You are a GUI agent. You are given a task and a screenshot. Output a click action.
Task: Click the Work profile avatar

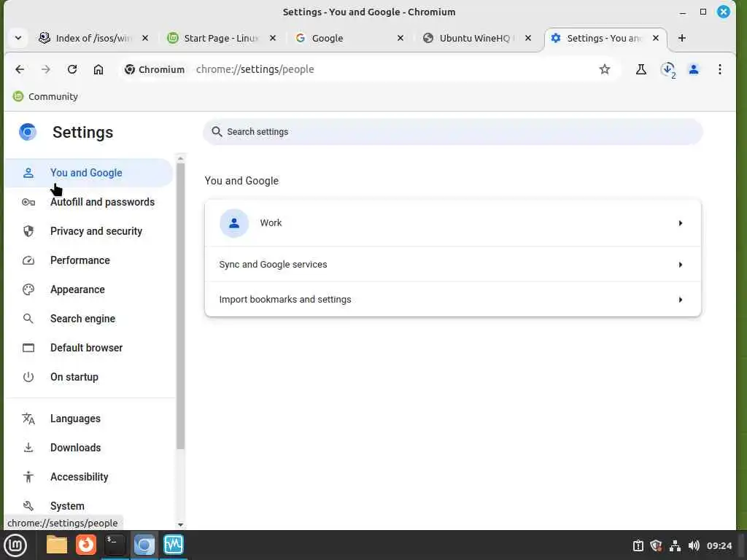click(x=234, y=223)
